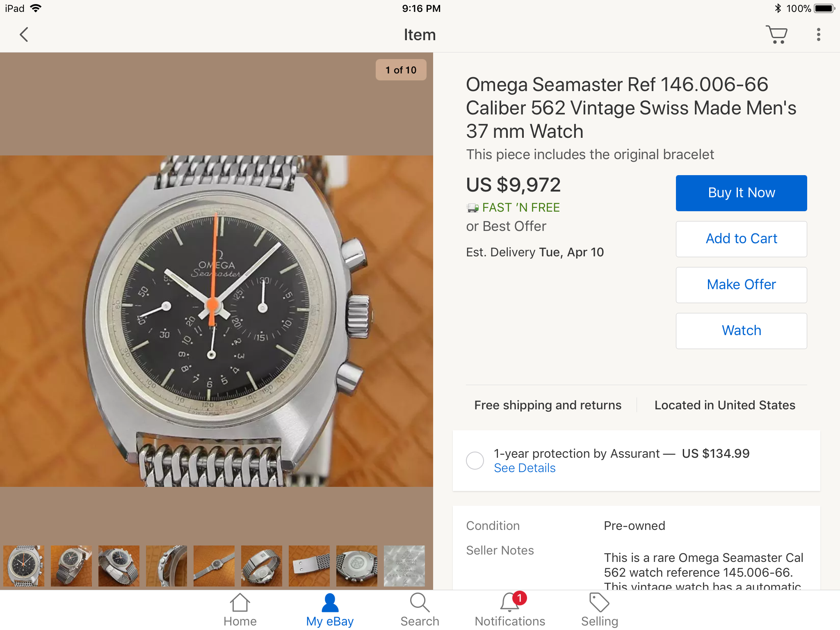This screenshot has height=630, width=840.
Task: Show the caseback engraving thumbnail
Action: point(404,566)
